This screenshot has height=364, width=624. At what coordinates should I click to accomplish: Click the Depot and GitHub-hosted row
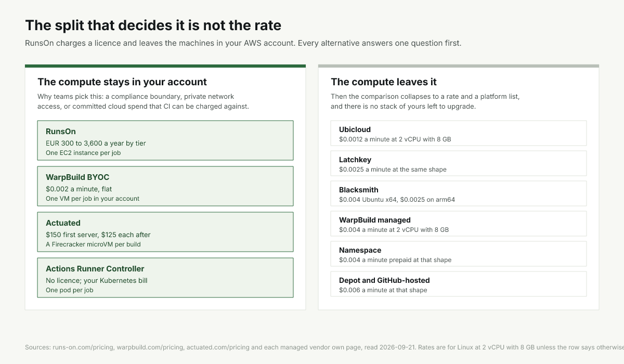(459, 284)
